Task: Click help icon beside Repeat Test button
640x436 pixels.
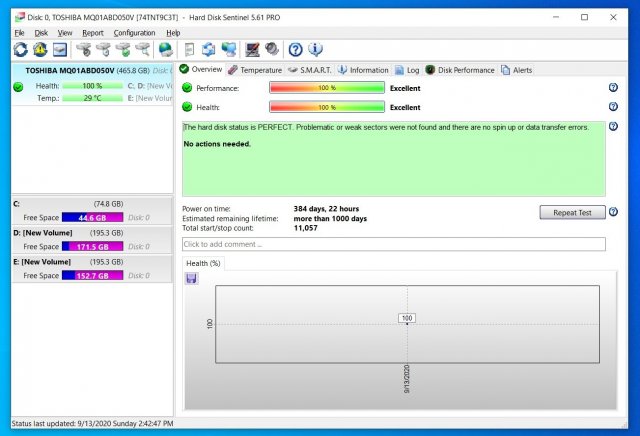Action: pyautogui.click(x=612, y=212)
